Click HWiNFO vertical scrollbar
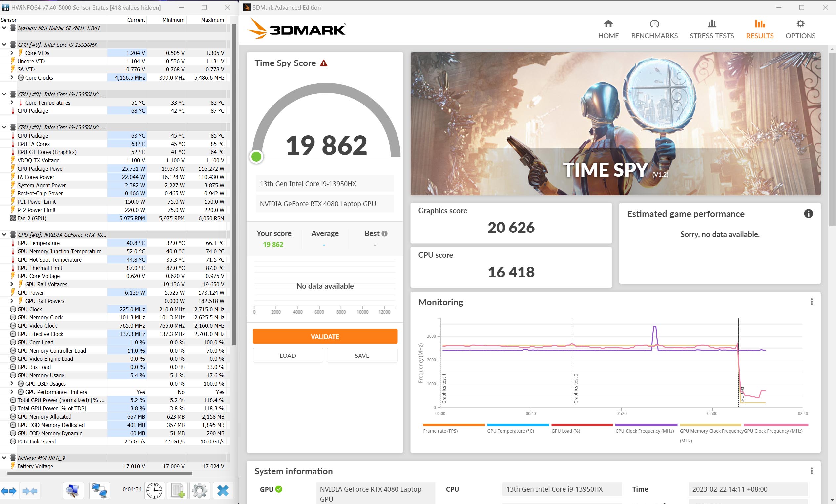 [234, 185]
